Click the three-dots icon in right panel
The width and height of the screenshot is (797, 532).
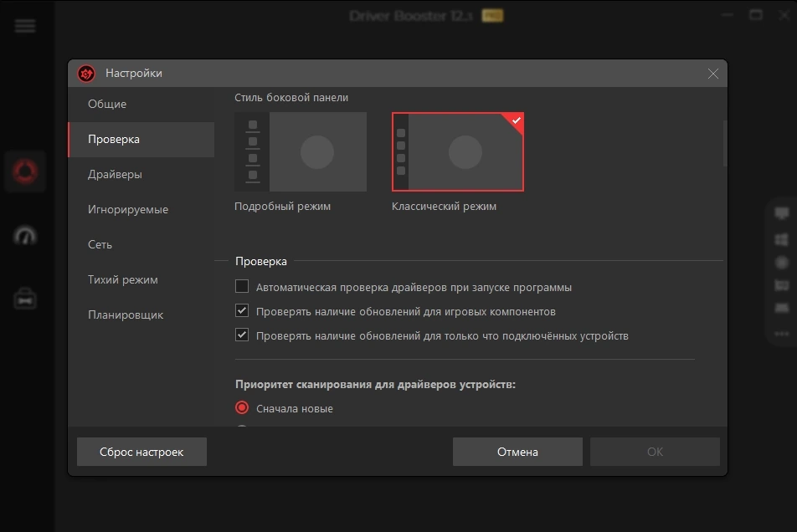(x=782, y=334)
